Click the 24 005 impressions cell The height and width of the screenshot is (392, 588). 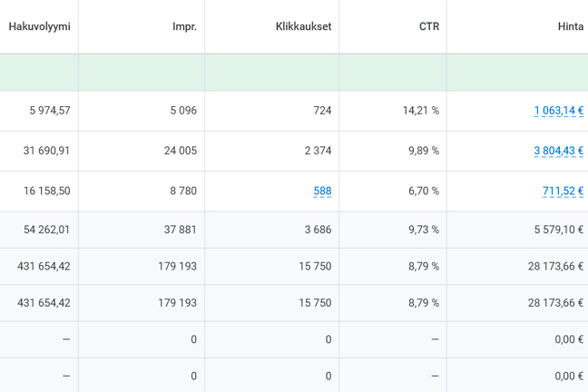point(180,151)
